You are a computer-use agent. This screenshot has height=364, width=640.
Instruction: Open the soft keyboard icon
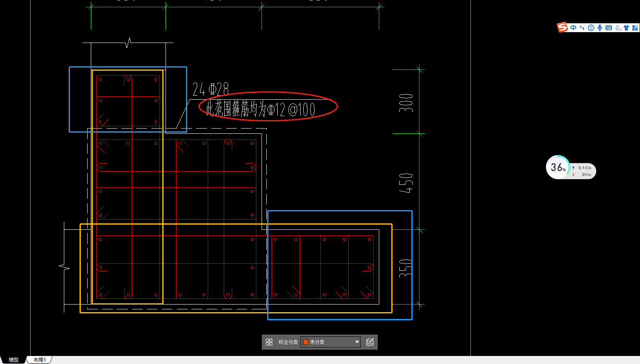pyautogui.click(x=609, y=28)
